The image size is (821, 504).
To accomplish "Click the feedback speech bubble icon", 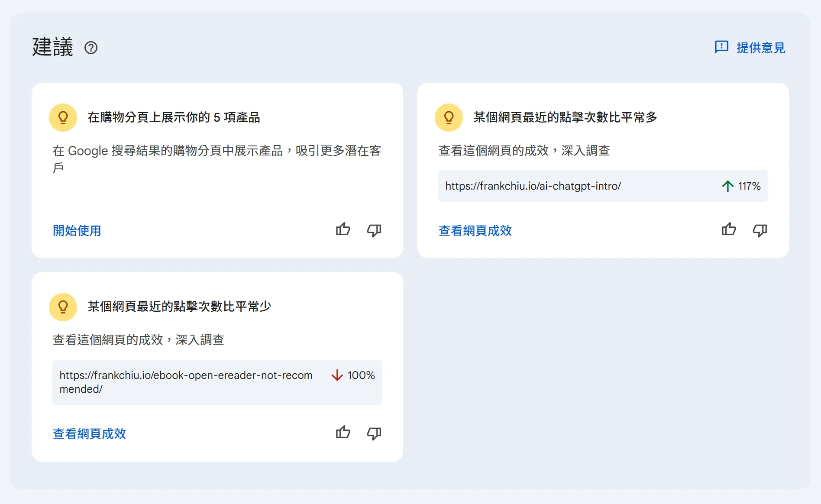I will [721, 47].
